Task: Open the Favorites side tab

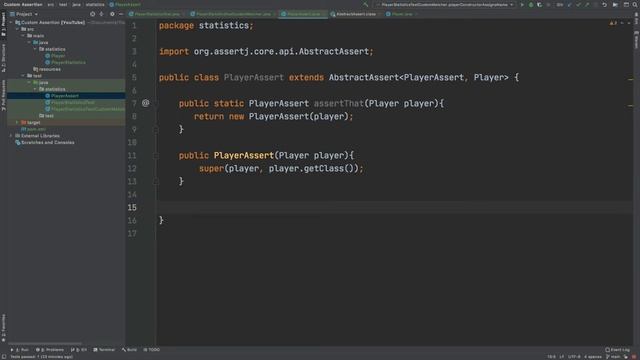Action: pyautogui.click(x=3, y=327)
